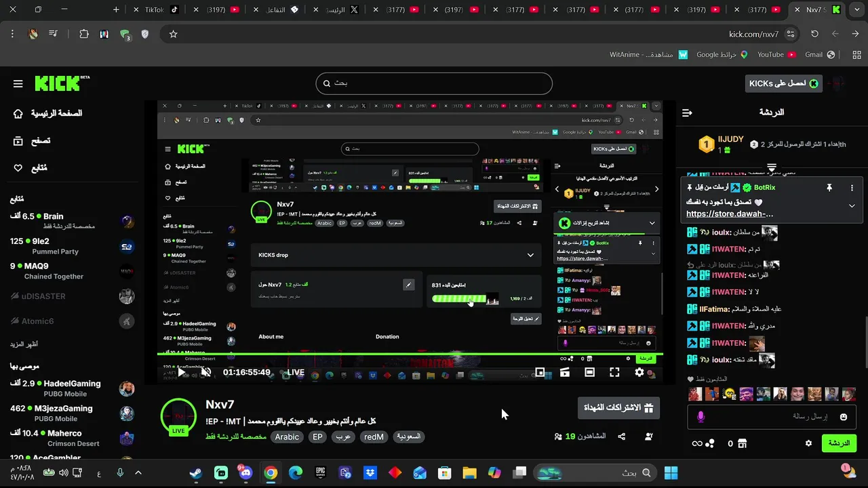This screenshot has width=868, height=488.
Task: Open Atomic6 offline channel
Action: coord(71,321)
